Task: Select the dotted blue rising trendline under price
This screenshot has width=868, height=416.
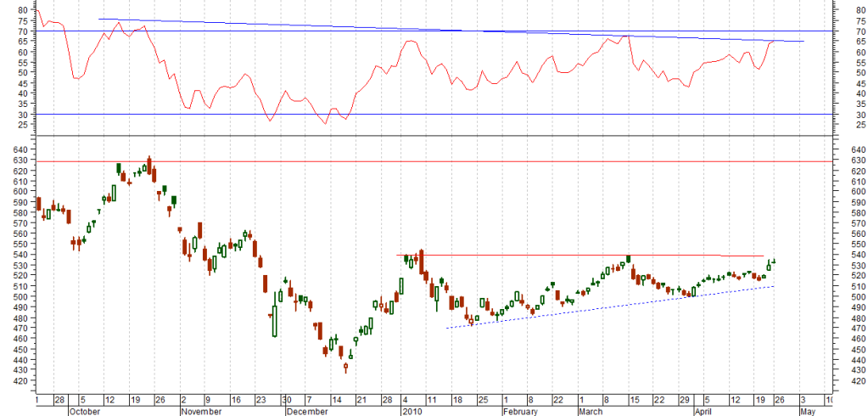Action: [611, 307]
